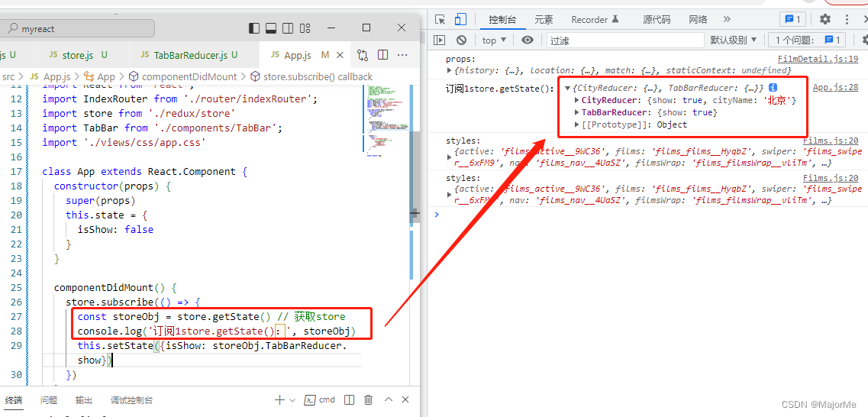The width and height of the screenshot is (868, 417).
Task: Select the 控制台 console tab in DevTools
Action: 502,19
